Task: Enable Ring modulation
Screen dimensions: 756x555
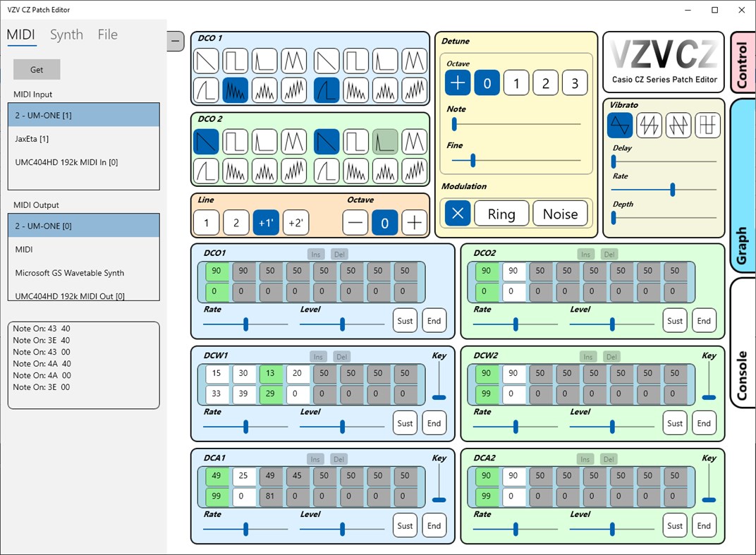Action: [501, 213]
